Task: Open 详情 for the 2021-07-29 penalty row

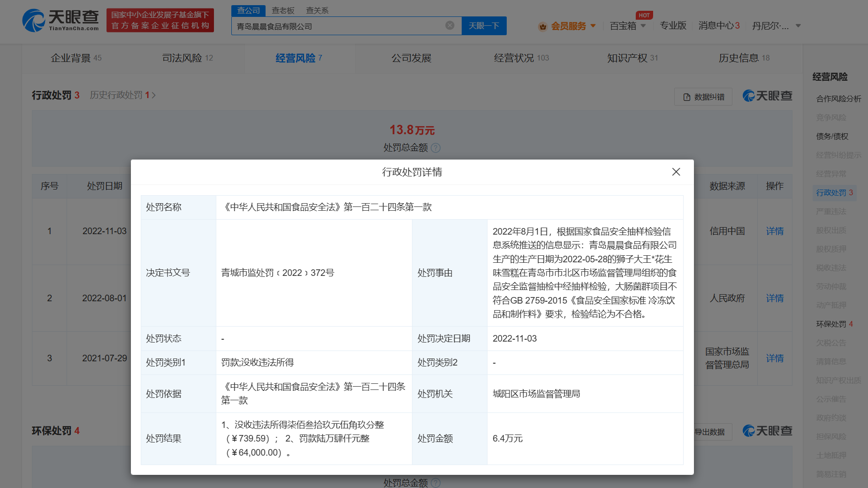Action: coord(775,358)
